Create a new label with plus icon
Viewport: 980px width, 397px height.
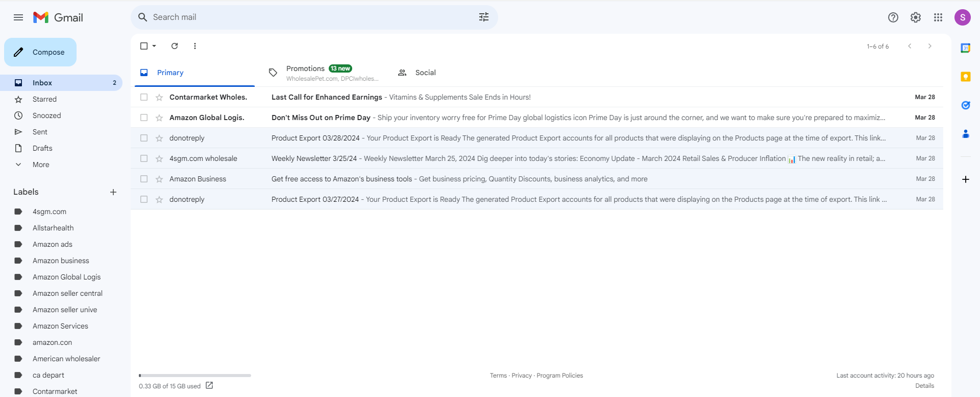coord(113,192)
